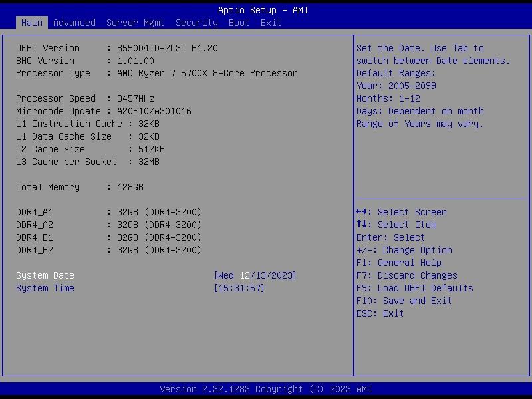The image size is (532, 399).
Task: Click the L1 Data Cache Size row
Action: click(88, 136)
